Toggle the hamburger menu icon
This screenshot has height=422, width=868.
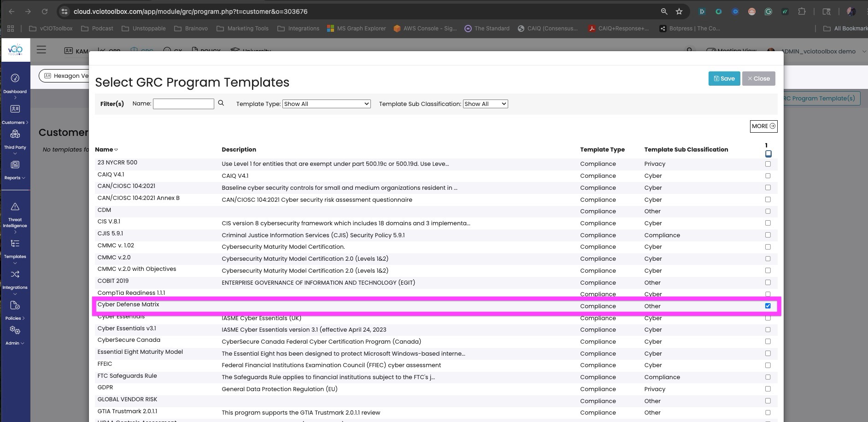pos(41,50)
